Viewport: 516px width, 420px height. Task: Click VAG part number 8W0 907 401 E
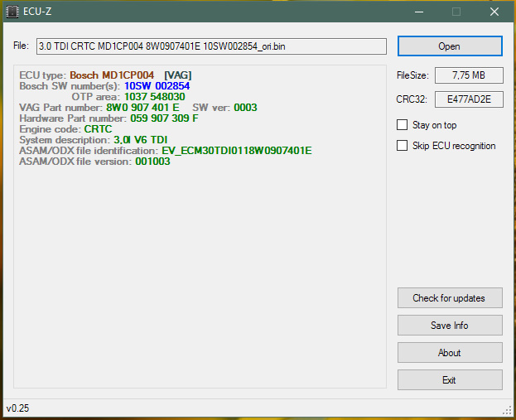[142, 108]
